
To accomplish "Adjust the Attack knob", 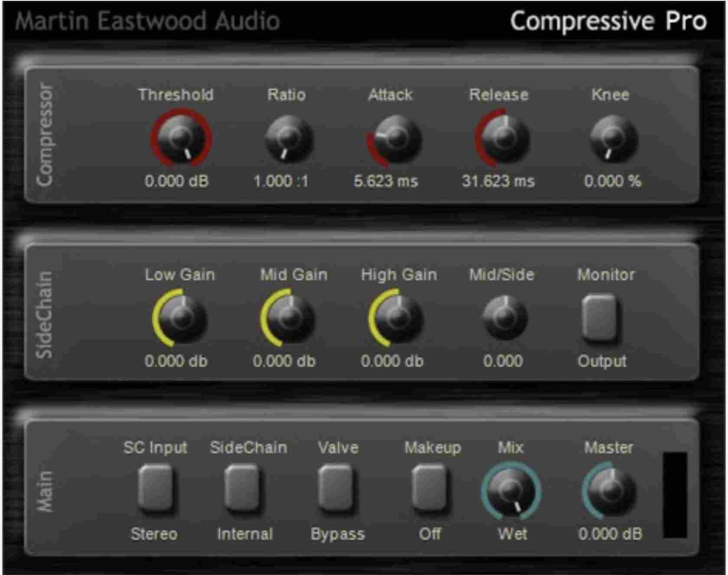I will click(395, 139).
